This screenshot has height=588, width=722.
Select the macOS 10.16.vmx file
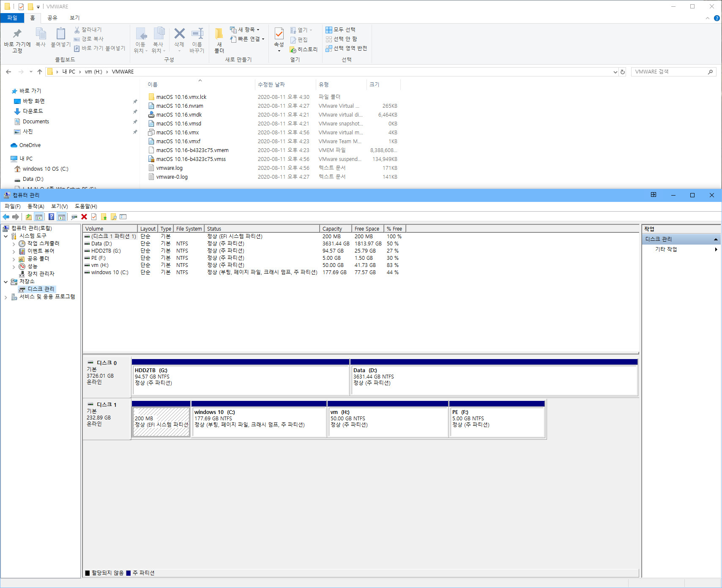point(177,133)
